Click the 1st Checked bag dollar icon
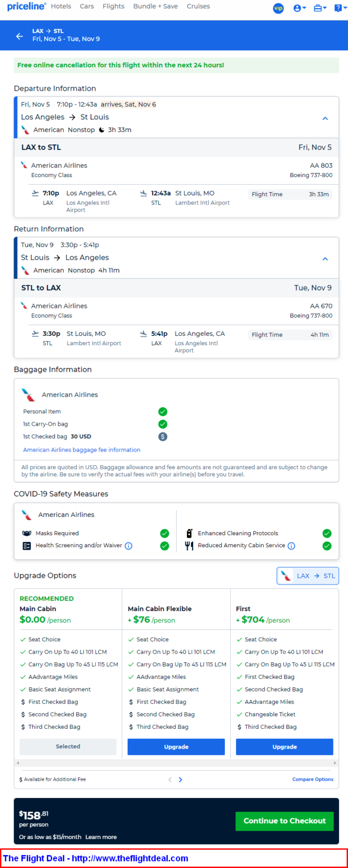348x868 pixels. 163,437
